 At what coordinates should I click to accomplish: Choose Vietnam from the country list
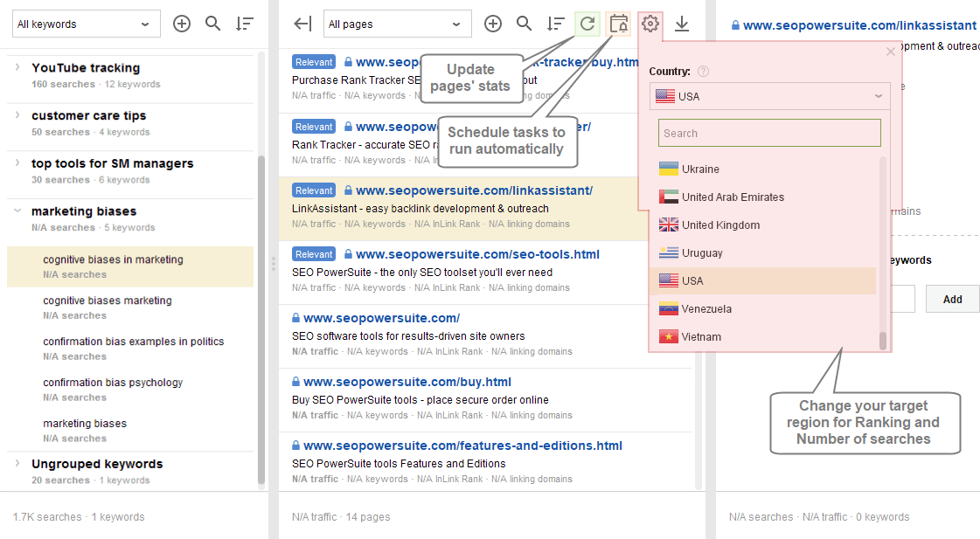point(763,337)
